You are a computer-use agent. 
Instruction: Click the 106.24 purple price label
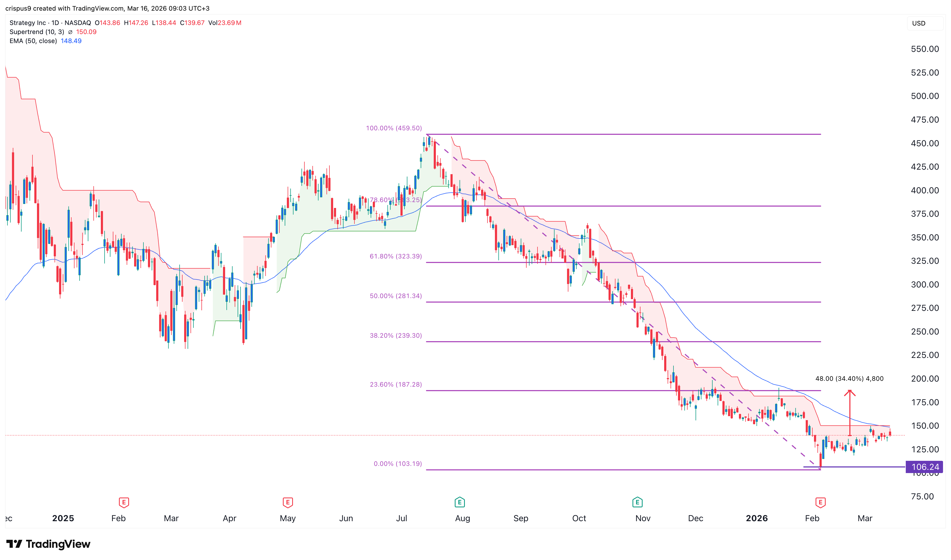click(x=925, y=467)
